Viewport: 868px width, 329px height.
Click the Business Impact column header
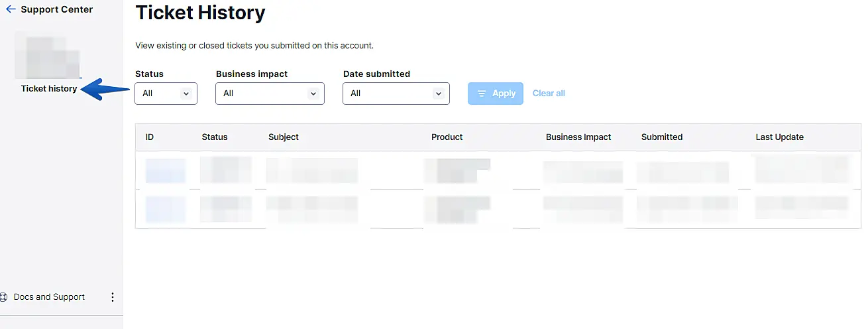578,137
